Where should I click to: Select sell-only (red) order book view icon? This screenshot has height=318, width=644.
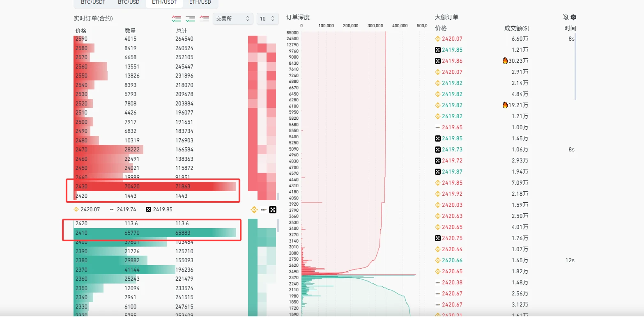click(x=204, y=18)
